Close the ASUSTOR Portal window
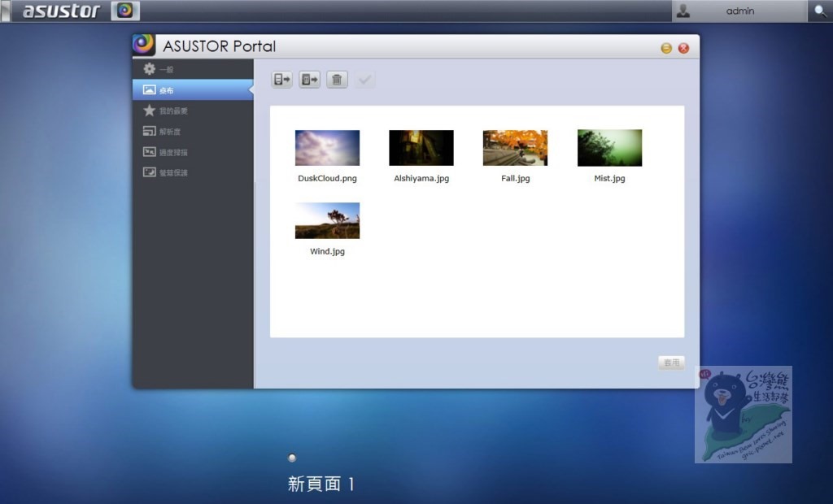This screenshot has width=833, height=504. coord(683,48)
